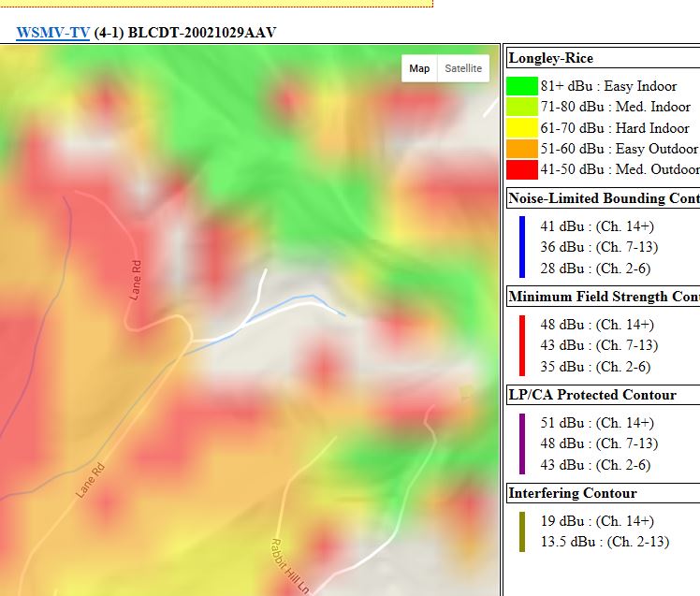This screenshot has width=700, height=596.
Task: Switch to Map view
Action: 419,68
